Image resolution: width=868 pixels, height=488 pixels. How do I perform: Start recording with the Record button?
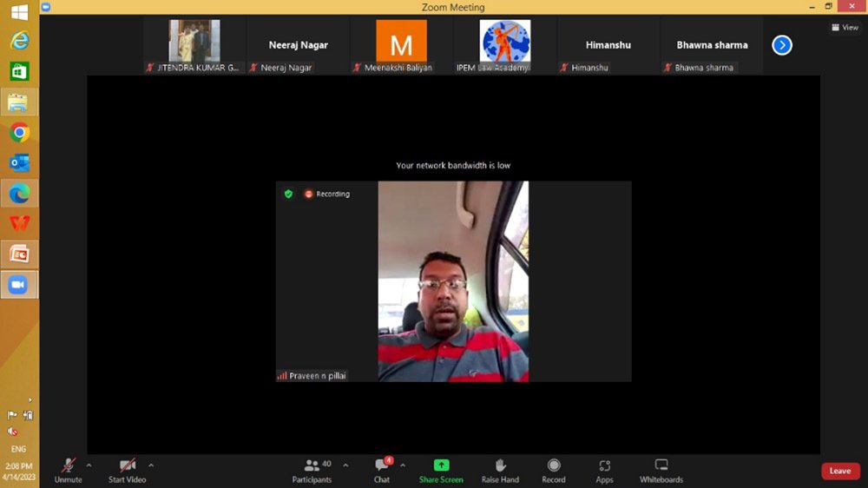coord(554,470)
